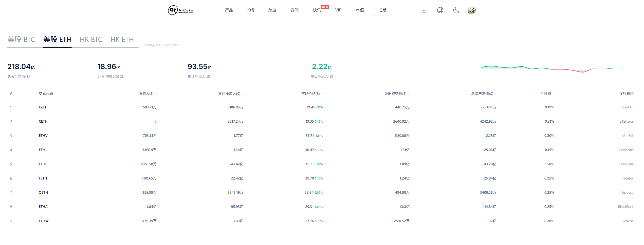Open the 产品 menu
Viewport: 644px width, 245px height.
click(x=229, y=10)
